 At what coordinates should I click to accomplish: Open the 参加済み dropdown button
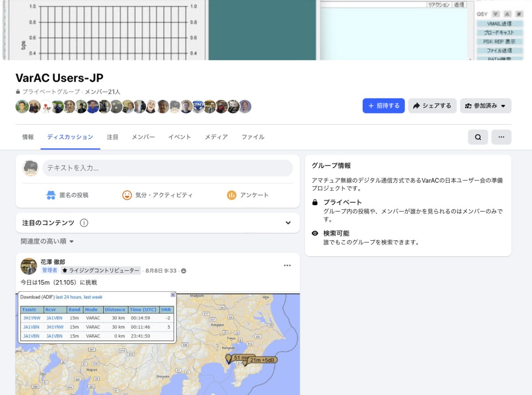486,106
